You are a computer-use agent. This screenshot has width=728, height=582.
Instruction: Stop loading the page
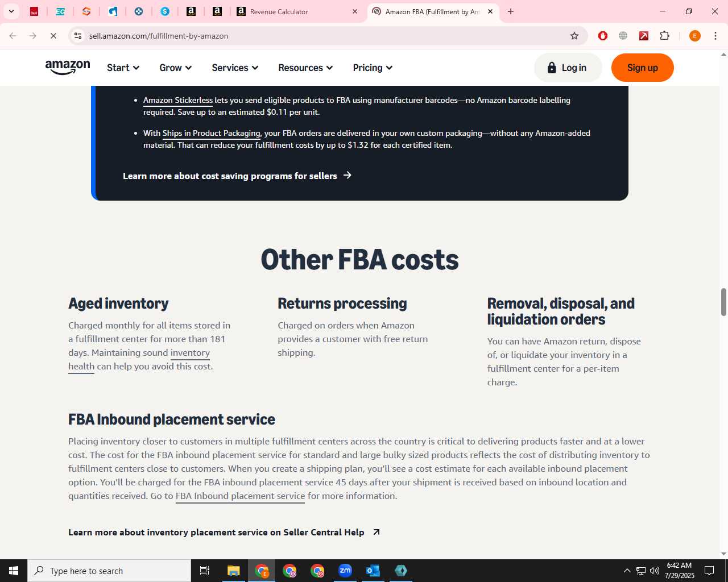click(x=53, y=36)
